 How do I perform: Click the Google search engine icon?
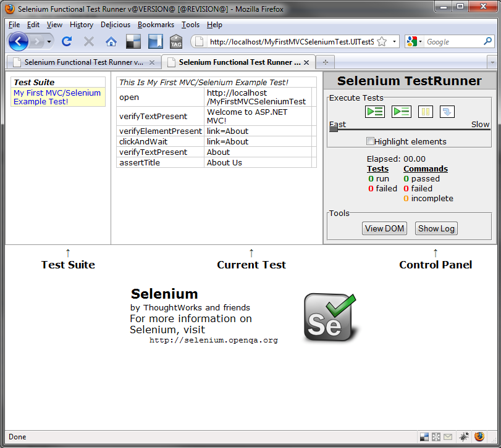point(412,41)
